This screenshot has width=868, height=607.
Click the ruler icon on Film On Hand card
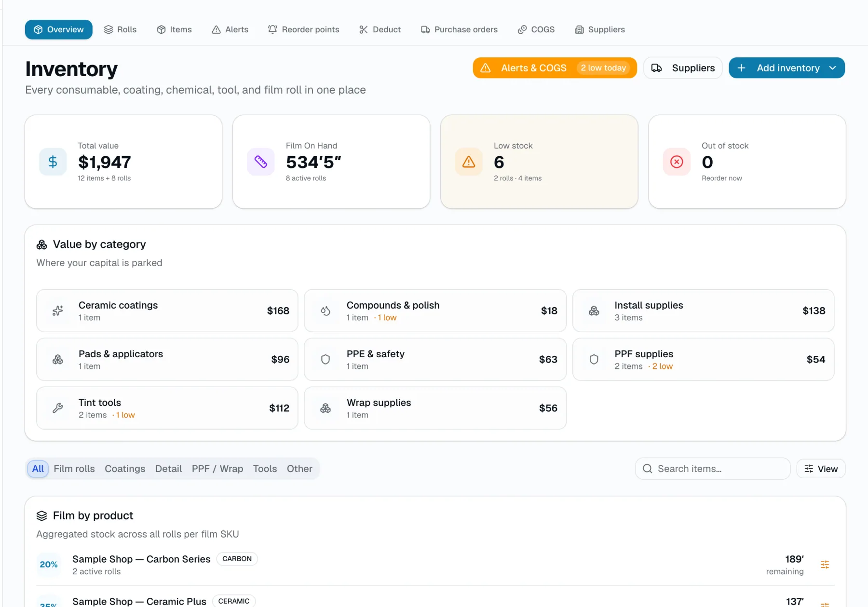[261, 162]
